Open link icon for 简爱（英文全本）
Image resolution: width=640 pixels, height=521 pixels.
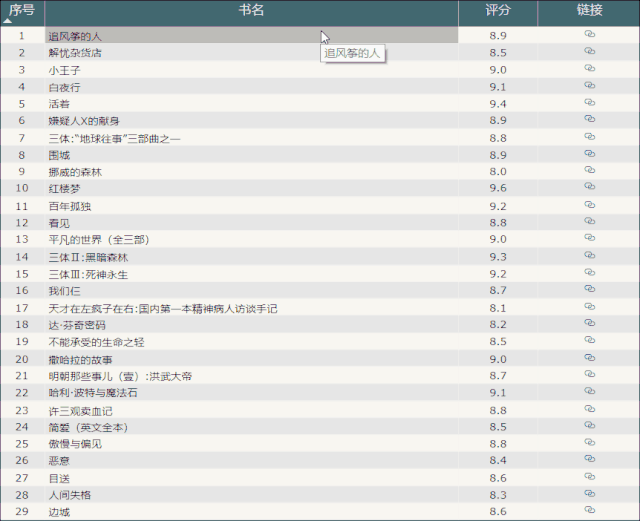[589, 425]
